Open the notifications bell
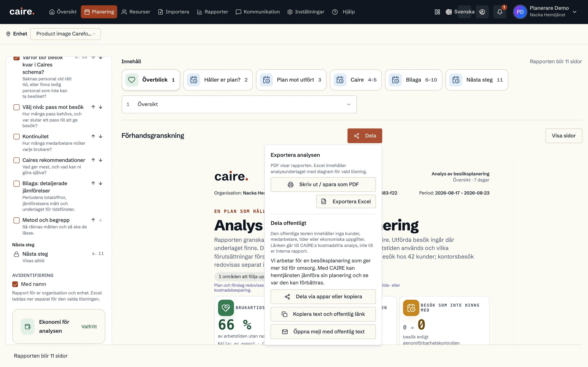 500,12
